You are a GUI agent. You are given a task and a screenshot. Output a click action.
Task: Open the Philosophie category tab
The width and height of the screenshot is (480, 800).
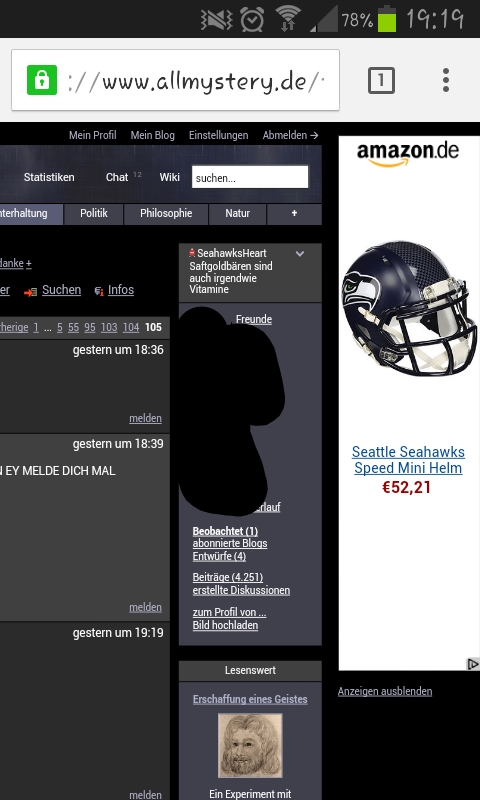pyautogui.click(x=166, y=214)
